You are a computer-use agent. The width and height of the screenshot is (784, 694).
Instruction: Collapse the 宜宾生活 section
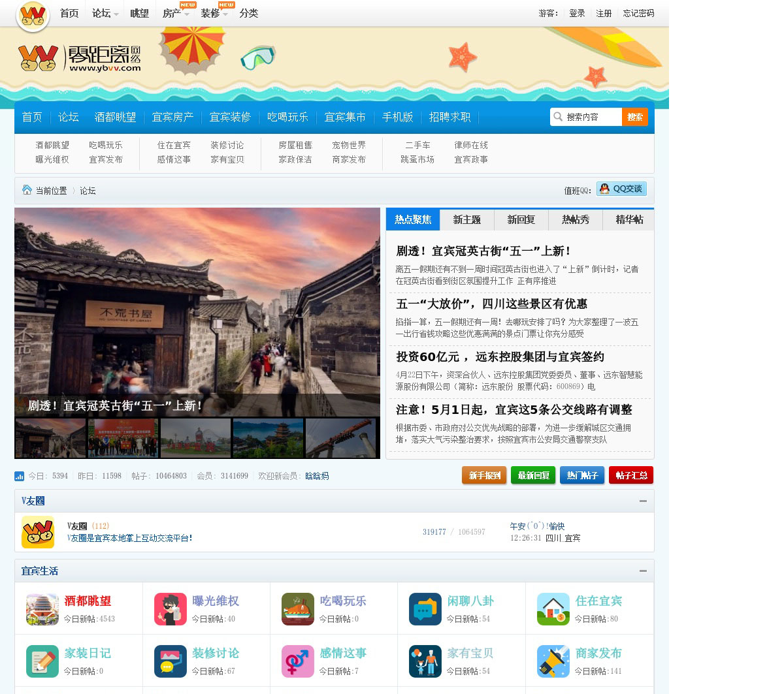pyautogui.click(x=643, y=571)
